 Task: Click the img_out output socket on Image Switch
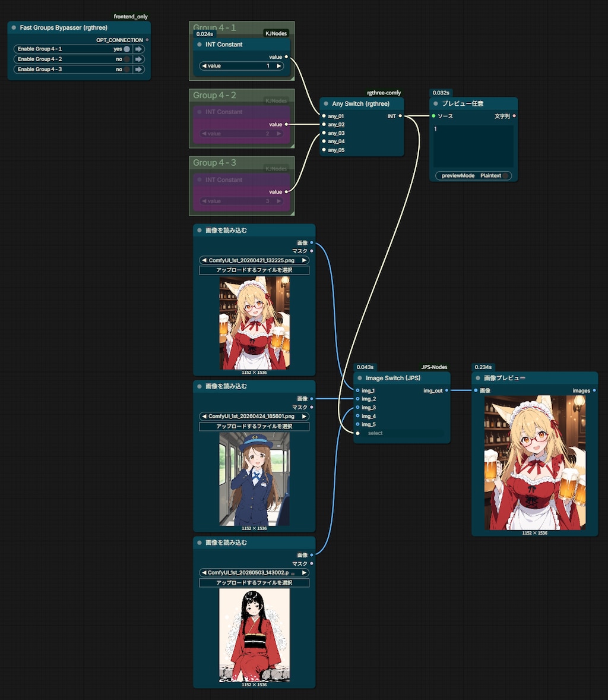click(446, 390)
